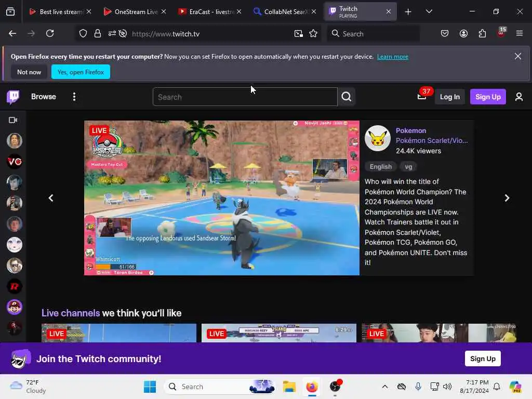Click the Twitch search magnifier button

click(x=347, y=97)
